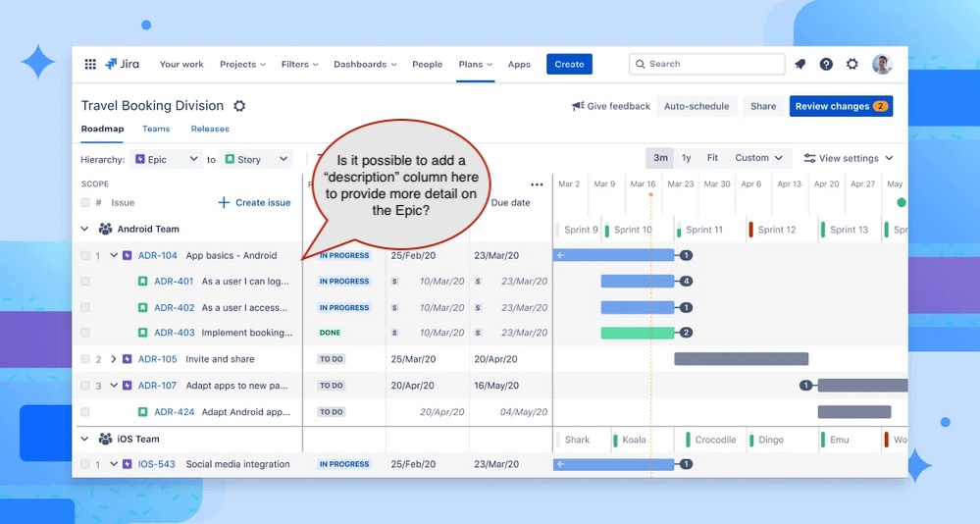This screenshot has height=524, width=980.
Task: Click the green ADR-403 timeline bar
Action: point(638,333)
